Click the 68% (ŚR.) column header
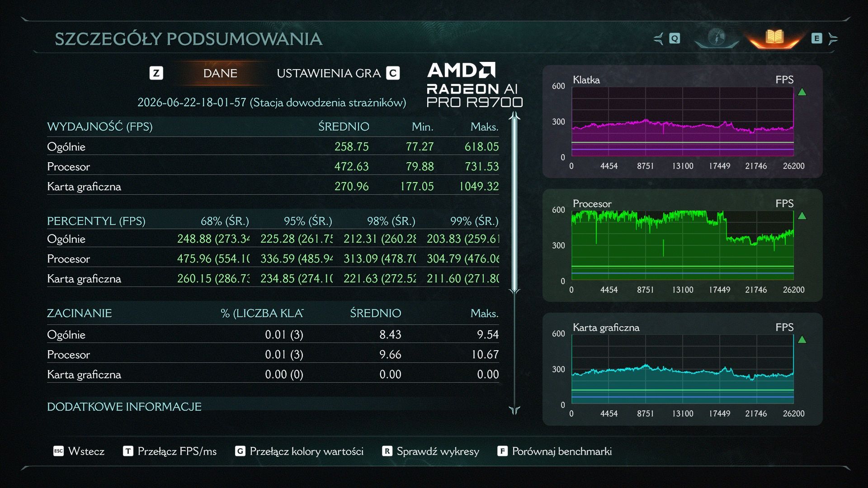The image size is (868, 488). 225,221
